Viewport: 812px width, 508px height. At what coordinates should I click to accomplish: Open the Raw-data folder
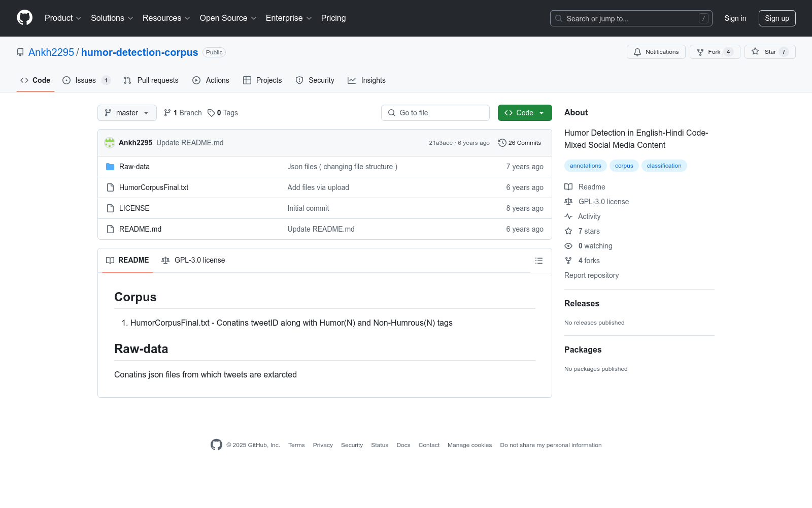(134, 167)
